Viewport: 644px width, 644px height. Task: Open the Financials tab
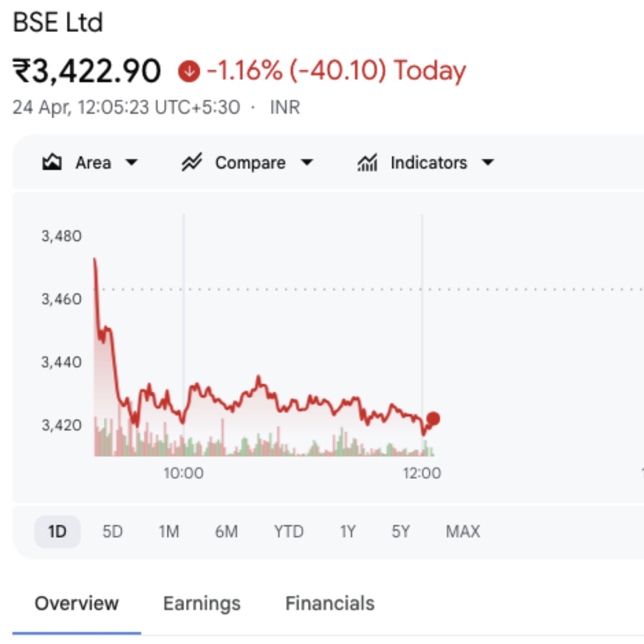point(330,603)
